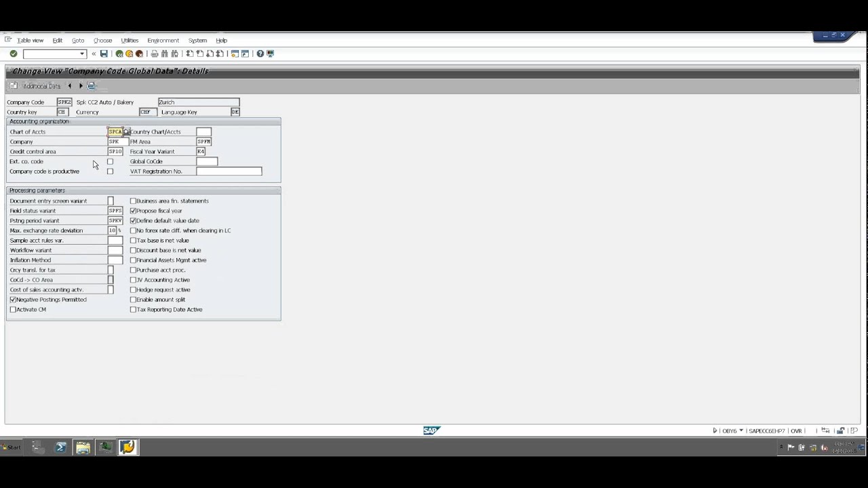Go to the Next Page icon
868x488 pixels.
click(x=210, y=54)
